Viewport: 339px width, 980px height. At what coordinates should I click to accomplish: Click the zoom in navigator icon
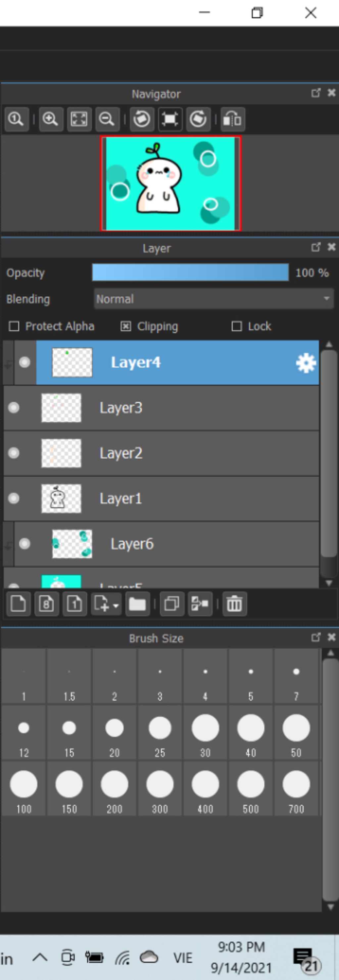coord(51,119)
